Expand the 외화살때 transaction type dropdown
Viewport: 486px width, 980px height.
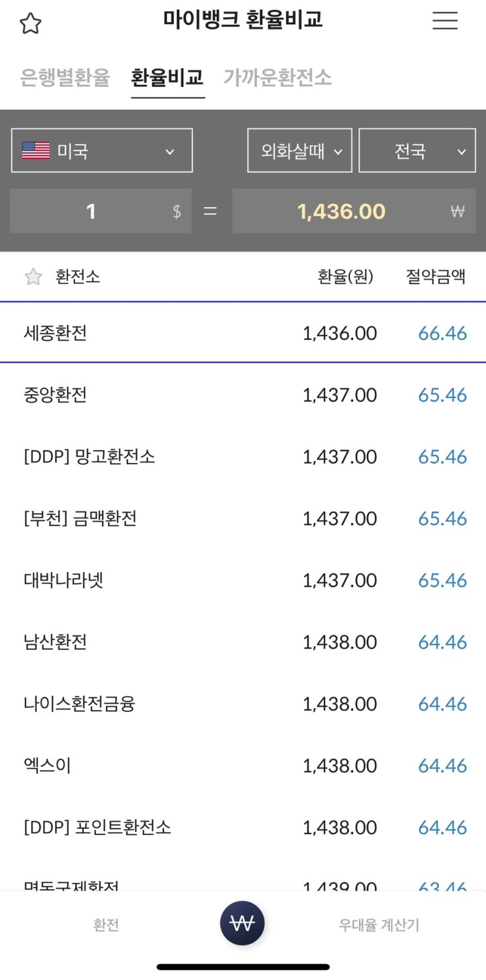coord(300,151)
